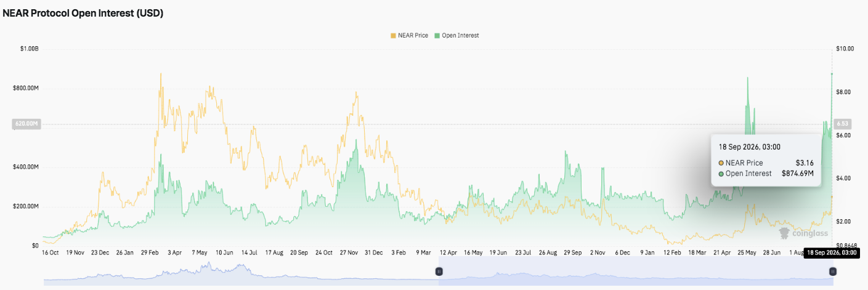Viewport: 868px width, 290px height.
Task: Click the $200.00M left axis label
Action: [x=26, y=206]
